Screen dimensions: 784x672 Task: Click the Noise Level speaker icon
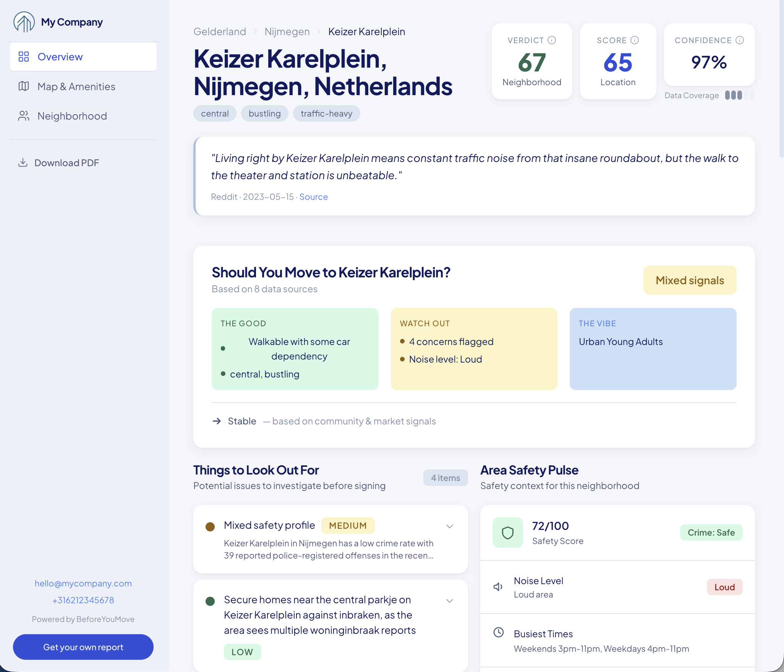click(498, 587)
